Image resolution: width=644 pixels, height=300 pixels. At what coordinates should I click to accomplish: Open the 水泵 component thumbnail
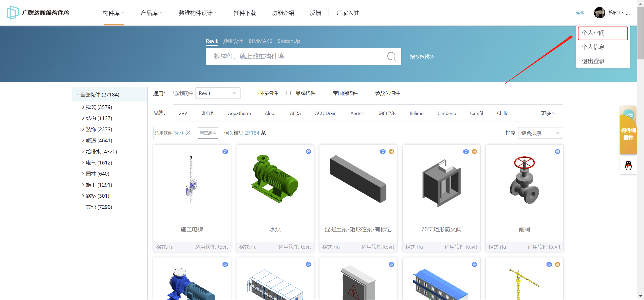[275, 179]
